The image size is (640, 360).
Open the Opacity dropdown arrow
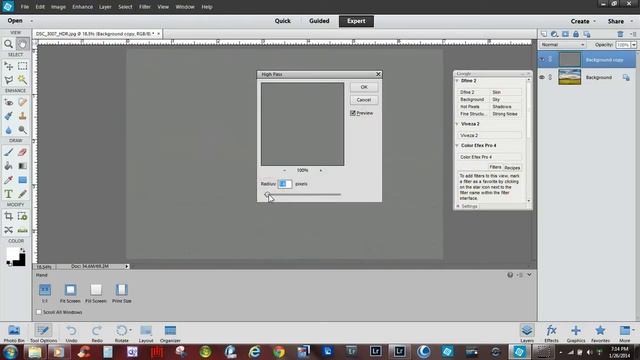pyautogui.click(x=634, y=45)
